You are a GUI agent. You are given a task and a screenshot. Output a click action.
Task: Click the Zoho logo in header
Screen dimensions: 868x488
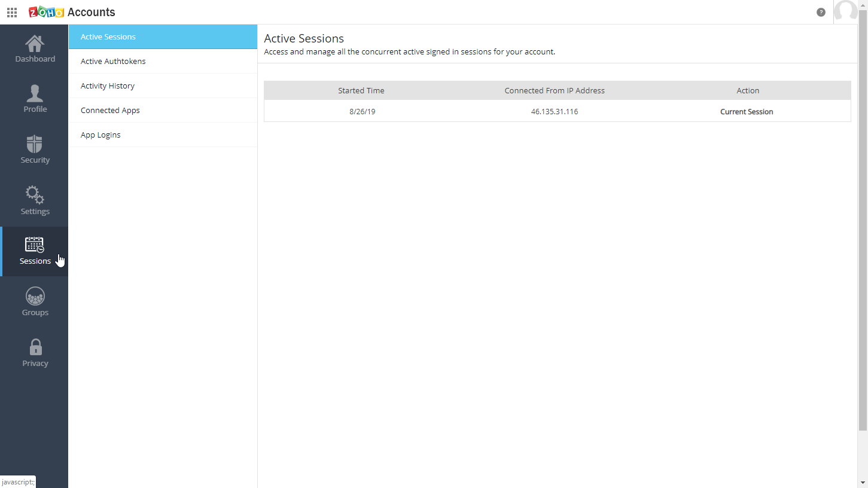pyautogui.click(x=46, y=12)
